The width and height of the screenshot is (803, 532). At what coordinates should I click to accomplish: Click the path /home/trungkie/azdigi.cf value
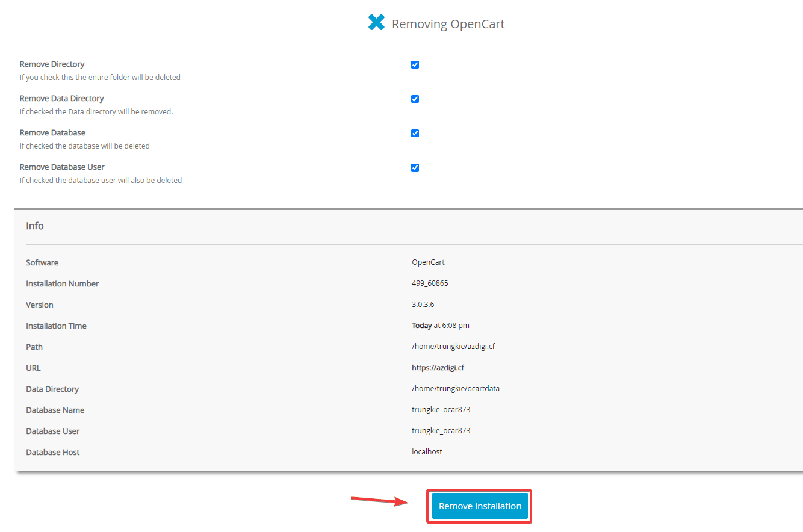(453, 347)
